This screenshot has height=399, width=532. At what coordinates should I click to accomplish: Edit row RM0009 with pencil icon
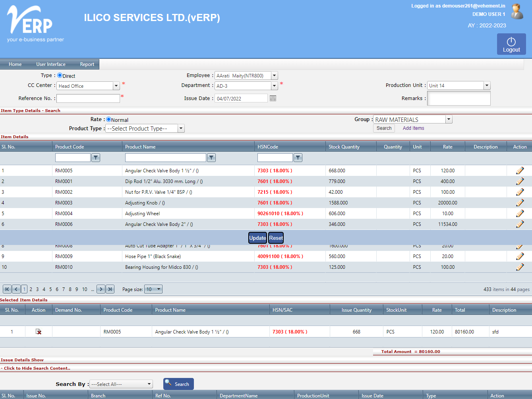pyautogui.click(x=520, y=256)
